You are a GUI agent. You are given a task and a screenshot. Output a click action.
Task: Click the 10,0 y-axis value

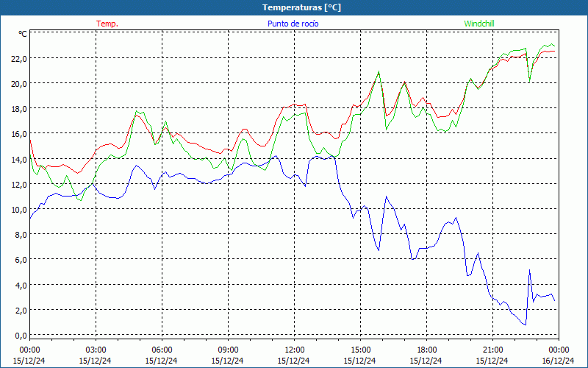tap(19, 210)
